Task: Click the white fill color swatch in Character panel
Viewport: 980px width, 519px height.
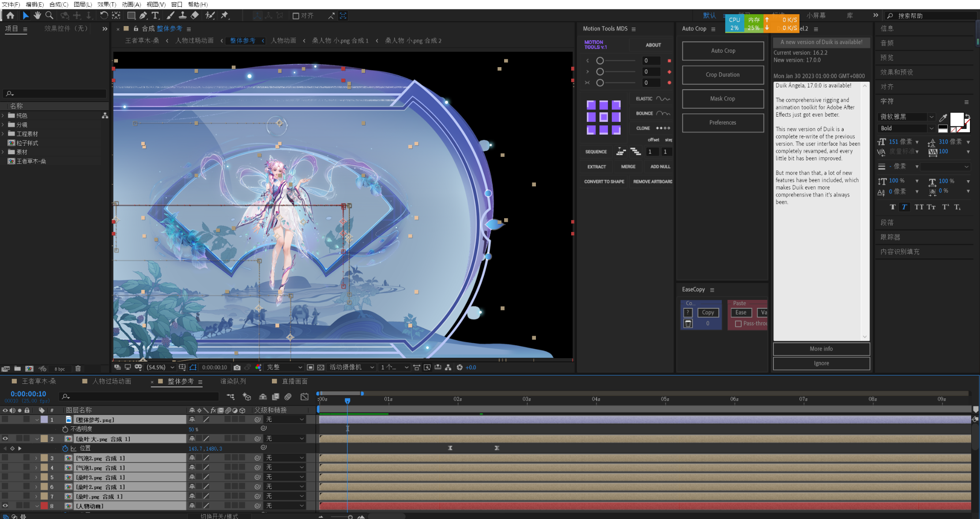Action: tap(957, 120)
